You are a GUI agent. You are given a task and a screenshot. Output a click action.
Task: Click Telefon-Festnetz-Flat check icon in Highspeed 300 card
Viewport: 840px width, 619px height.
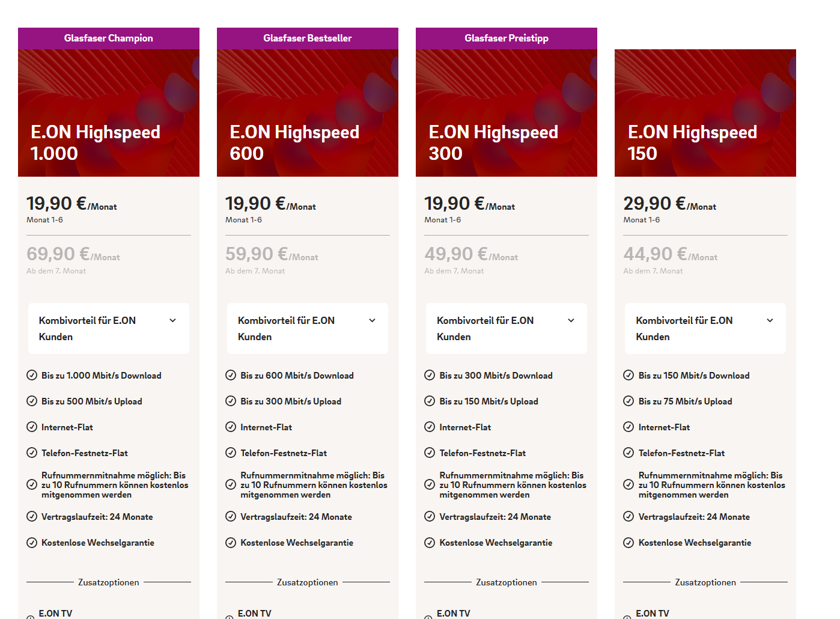(x=430, y=453)
